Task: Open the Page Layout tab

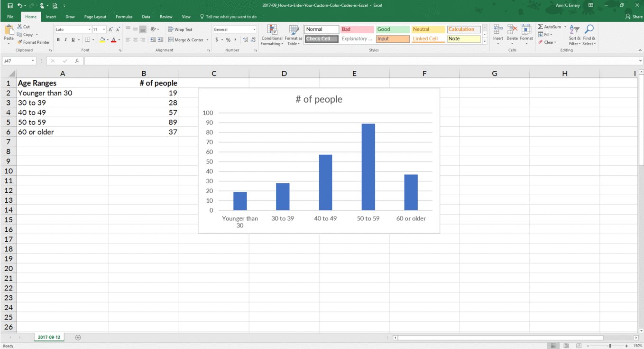Action: tap(95, 16)
